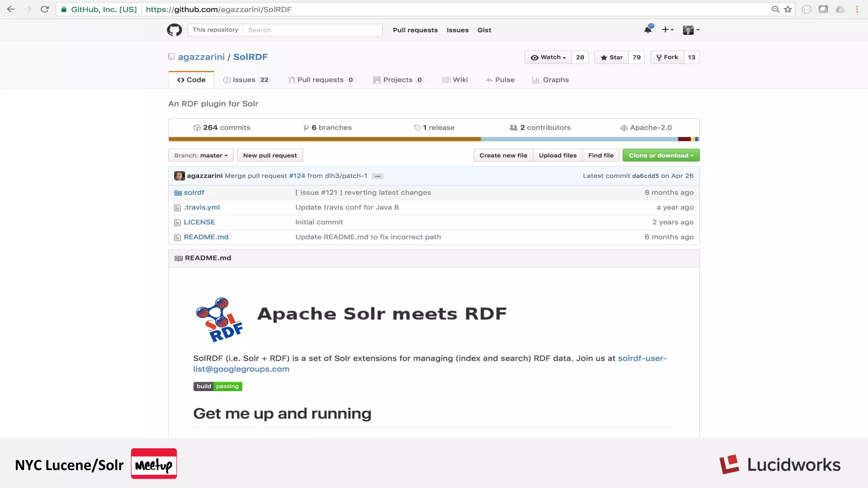Go back with the browser back arrow

click(11, 9)
